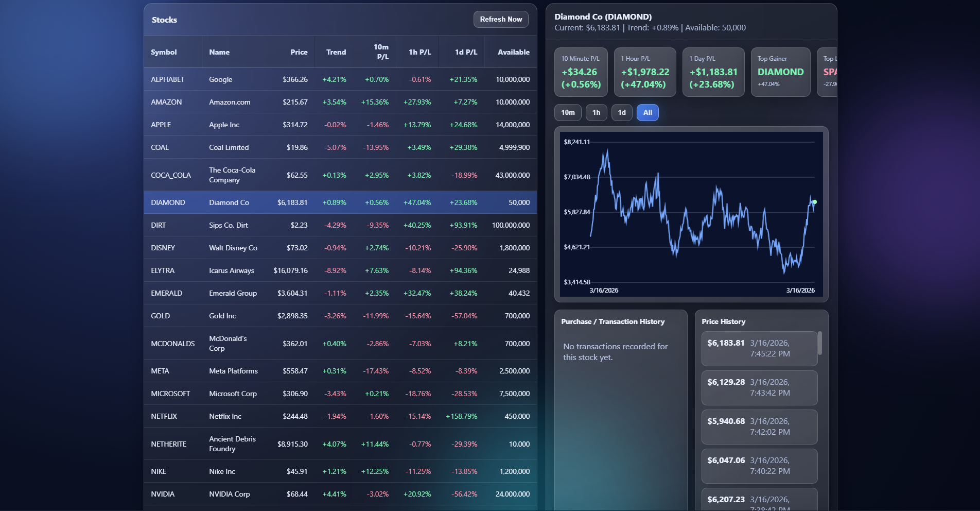Click the latest point on price chart
Image resolution: width=980 pixels, height=511 pixels.
coord(814,202)
